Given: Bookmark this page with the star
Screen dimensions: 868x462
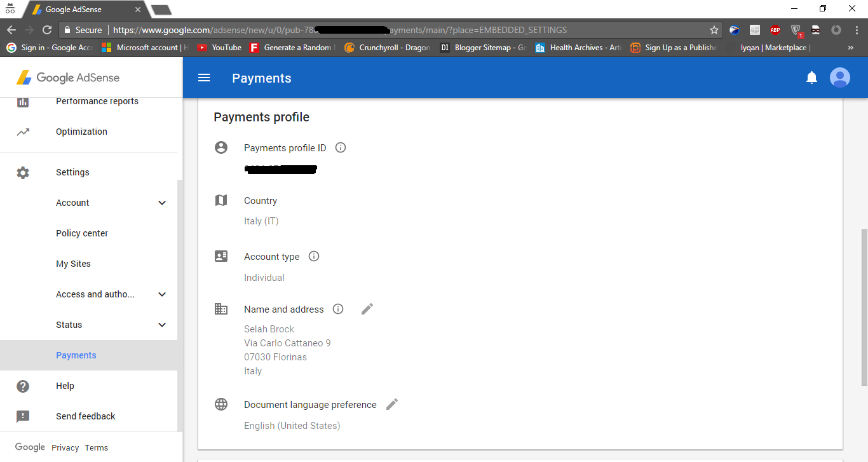Looking at the screenshot, I should 714,30.
